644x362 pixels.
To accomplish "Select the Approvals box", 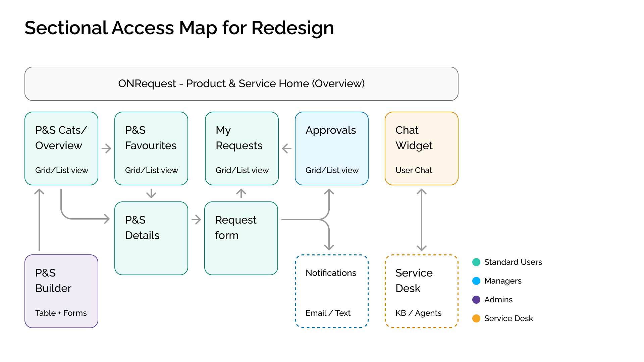I will click(331, 148).
